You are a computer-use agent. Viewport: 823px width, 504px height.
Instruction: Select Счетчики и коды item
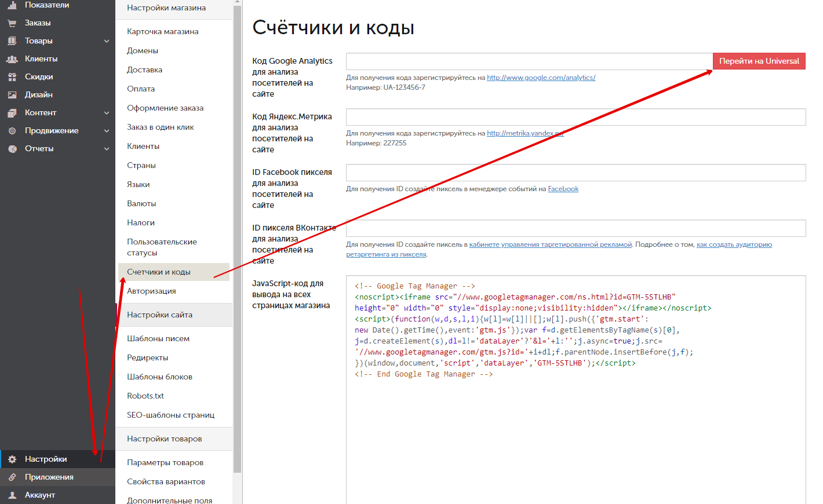click(x=174, y=272)
